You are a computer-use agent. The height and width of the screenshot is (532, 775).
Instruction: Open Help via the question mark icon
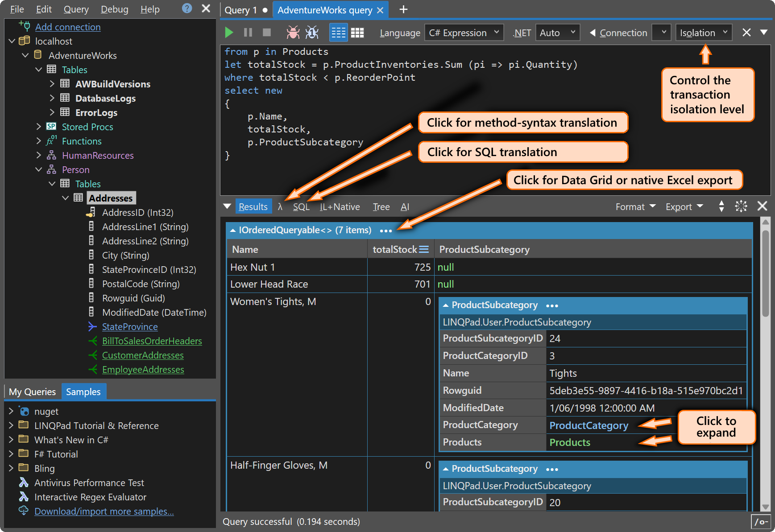click(x=186, y=8)
